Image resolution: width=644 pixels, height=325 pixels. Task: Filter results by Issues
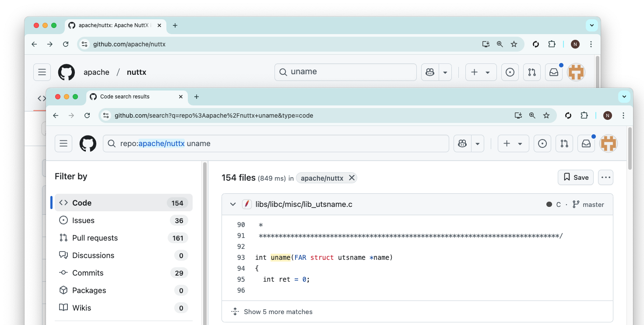[x=83, y=220]
